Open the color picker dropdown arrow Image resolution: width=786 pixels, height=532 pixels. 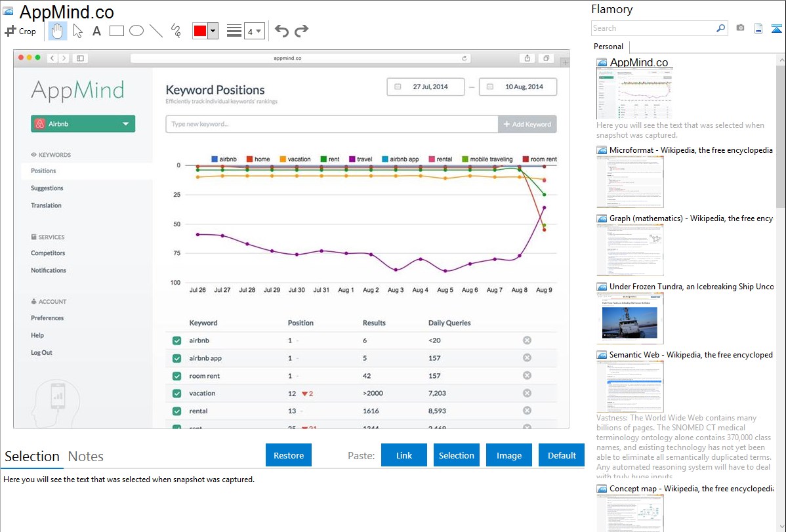(x=213, y=31)
